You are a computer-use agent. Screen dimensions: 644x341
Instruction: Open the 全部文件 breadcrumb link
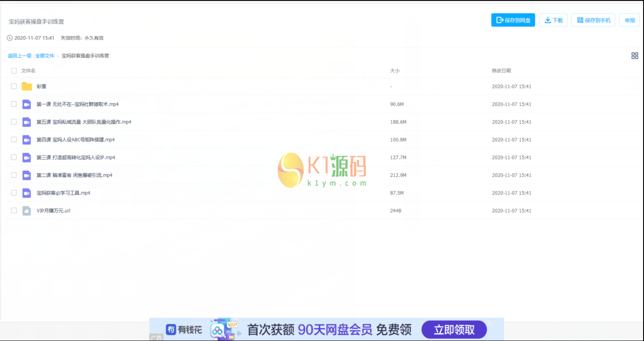(45, 56)
